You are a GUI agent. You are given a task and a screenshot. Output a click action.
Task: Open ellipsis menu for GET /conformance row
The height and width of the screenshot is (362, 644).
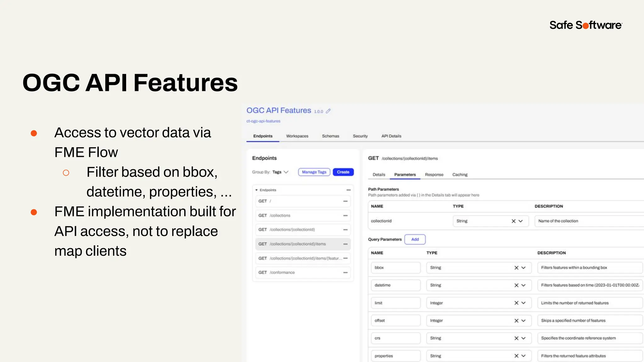[x=345, y=273]
